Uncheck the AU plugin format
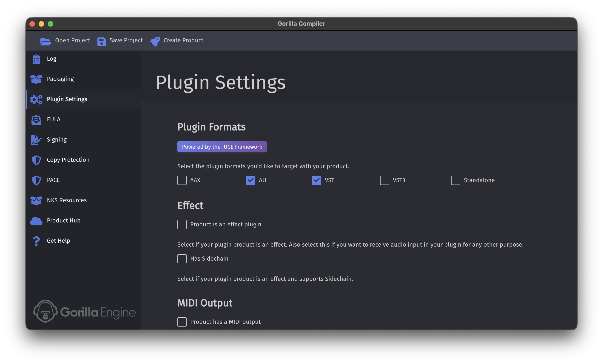Viewport: 603px width, 364px height. pos(250,180)
